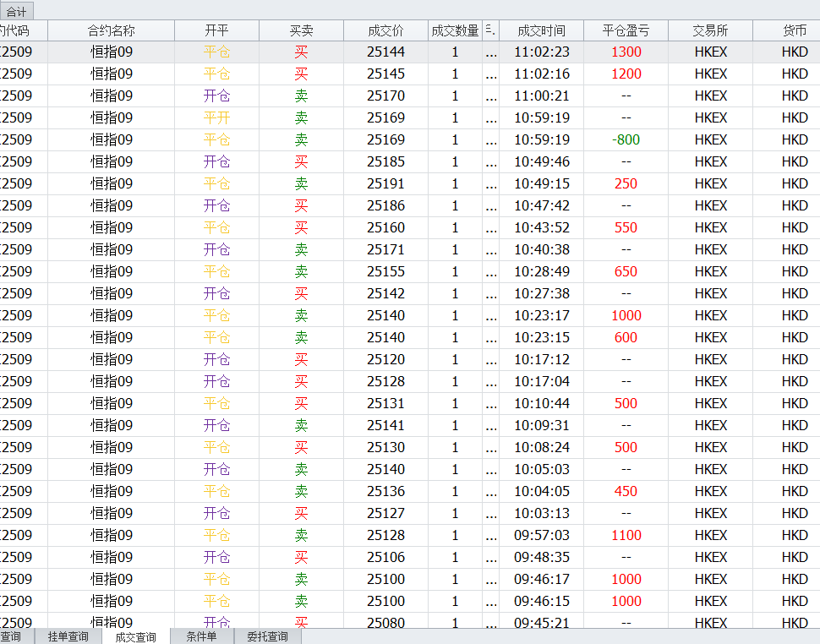Click the -800 loss value cell
The height and width of the screenshot is (644, 820).
pos(626,139)
